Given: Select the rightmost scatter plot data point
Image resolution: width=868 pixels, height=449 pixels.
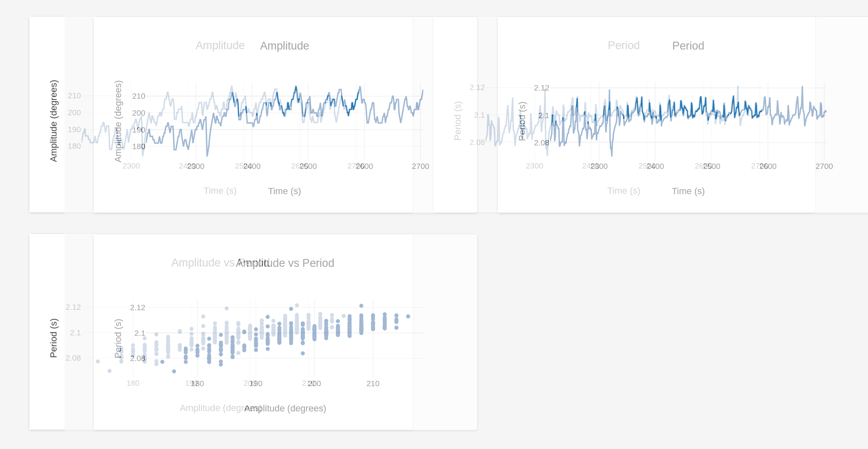Looking at the screenshot, I should tap(408, 316).
